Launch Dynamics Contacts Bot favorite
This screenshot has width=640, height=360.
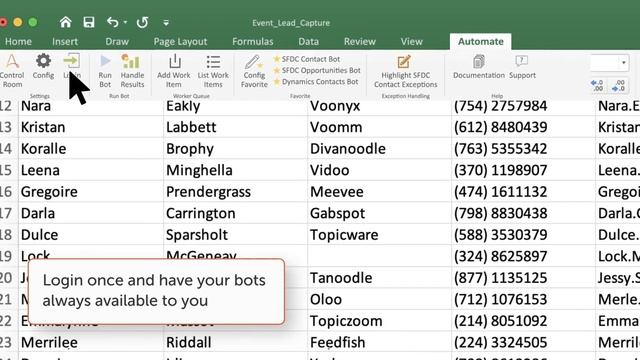(x=316, y=82)
